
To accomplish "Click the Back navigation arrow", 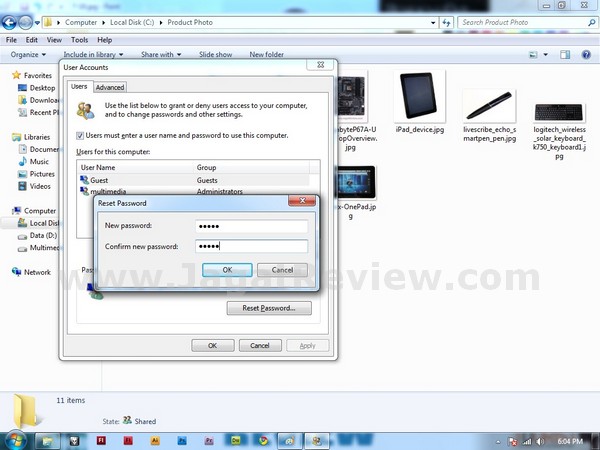I will point(12,21).
